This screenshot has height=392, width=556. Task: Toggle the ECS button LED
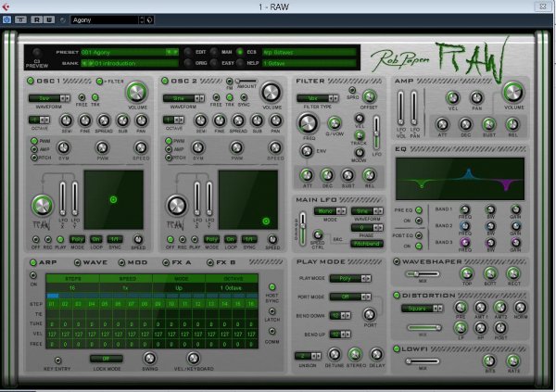click(x=240, y=52)
